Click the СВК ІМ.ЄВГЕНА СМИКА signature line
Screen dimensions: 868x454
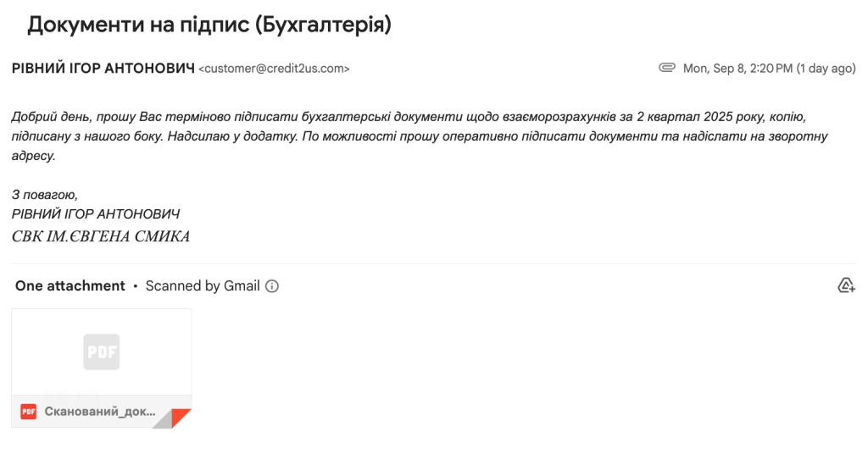101,236
